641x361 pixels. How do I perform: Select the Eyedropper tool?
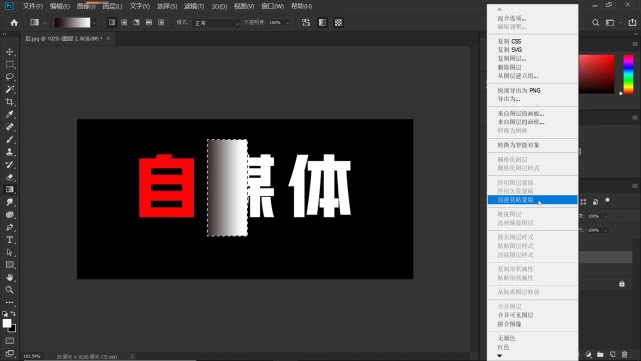[10, 114]
